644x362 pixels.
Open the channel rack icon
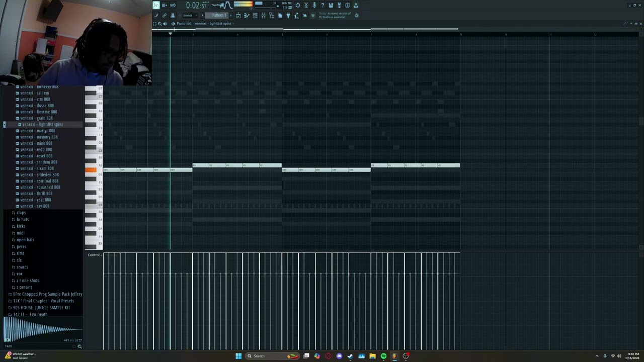tap(255, 16)
